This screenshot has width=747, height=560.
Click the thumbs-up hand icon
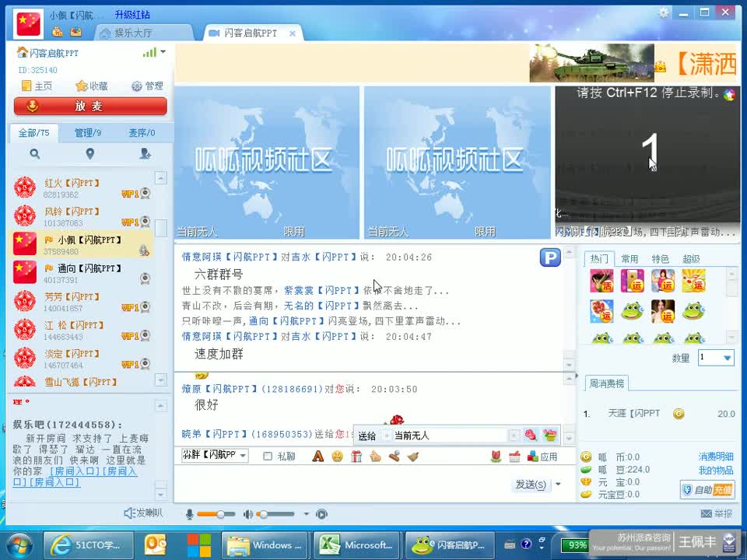pyautogui.click(x=375, y=457)
